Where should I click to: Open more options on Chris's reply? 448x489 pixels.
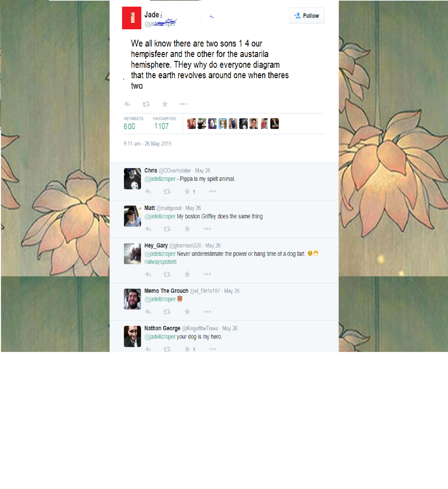tap(213, 191)
